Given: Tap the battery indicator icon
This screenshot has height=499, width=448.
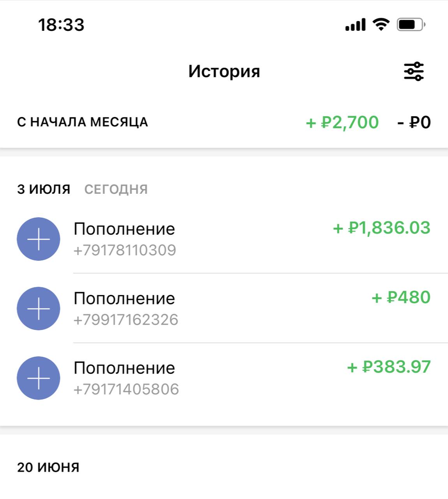Looking at the screenshot, I should (x=411, y=25).
